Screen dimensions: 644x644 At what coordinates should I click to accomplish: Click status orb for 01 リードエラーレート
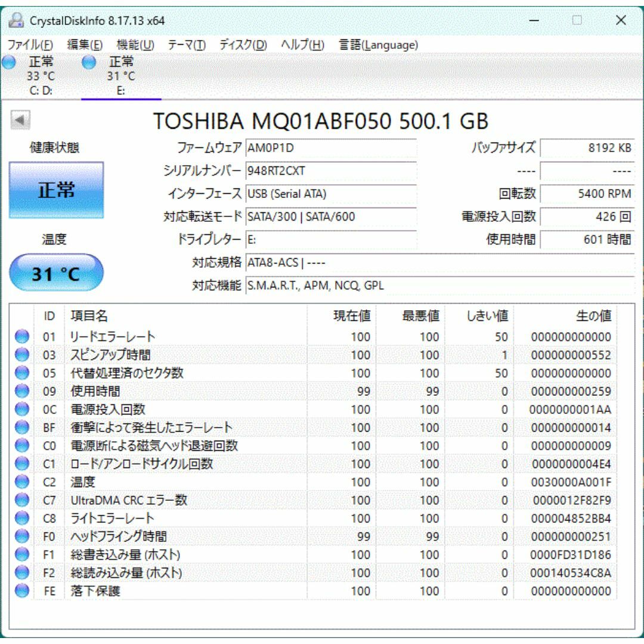pyautogui.click(x=22, y=336)
